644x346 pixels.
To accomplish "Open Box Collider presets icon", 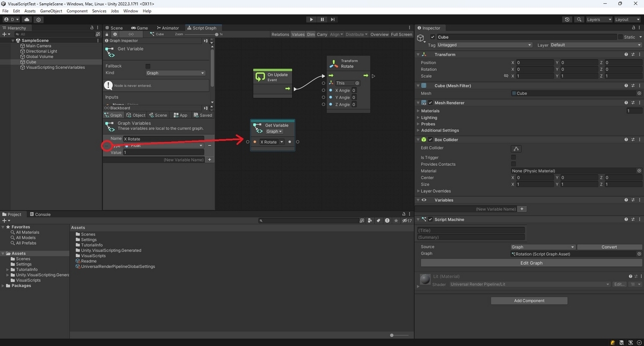I will (x=633, y=140).
